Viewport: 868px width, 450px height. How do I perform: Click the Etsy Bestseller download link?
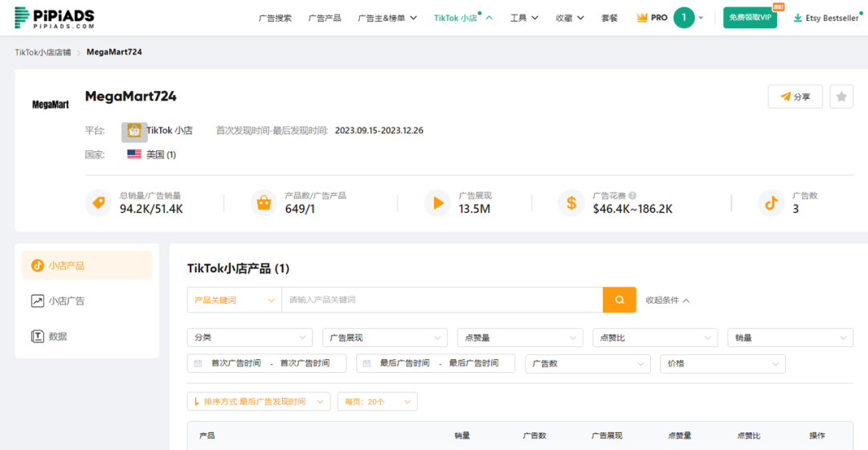tap(825, 18)
